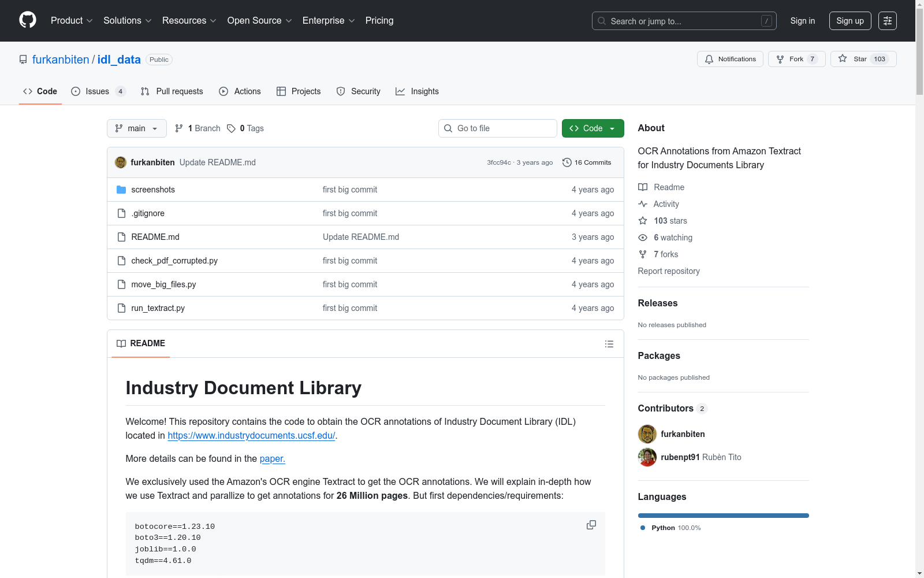This screenshot has width=924, height=578.
Task: Click the Sign in link
Action: [x=803, y=21]
